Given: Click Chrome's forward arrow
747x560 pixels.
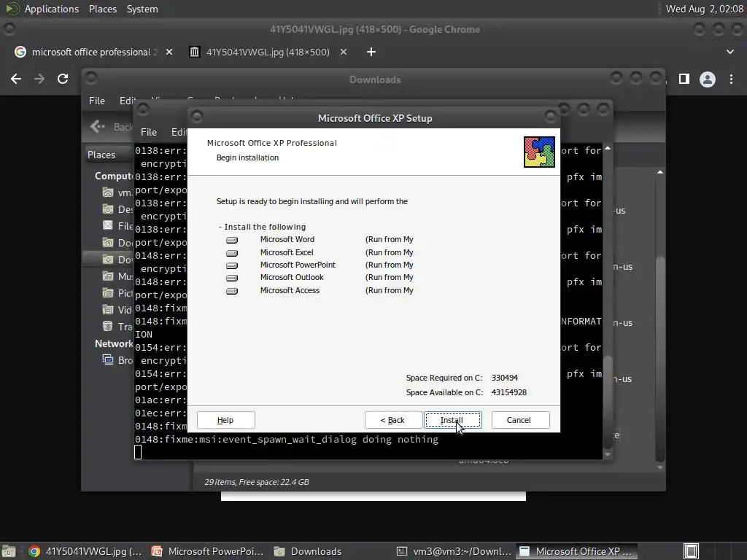Looking at the screenshot, I should [x=39, y=79].
